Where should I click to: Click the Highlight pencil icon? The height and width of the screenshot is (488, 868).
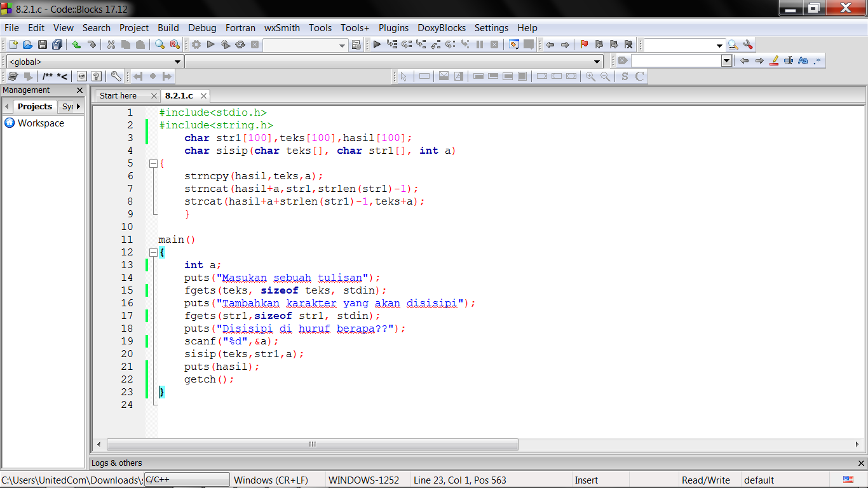click(x=774, y=60)
